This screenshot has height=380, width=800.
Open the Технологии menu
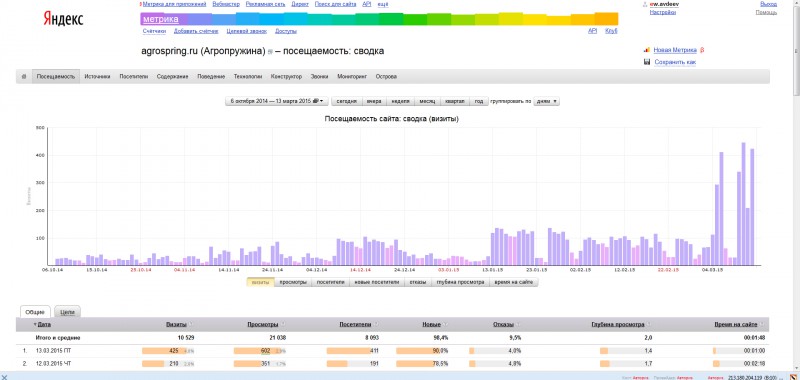pyautogui.click(x=248, y=77)
